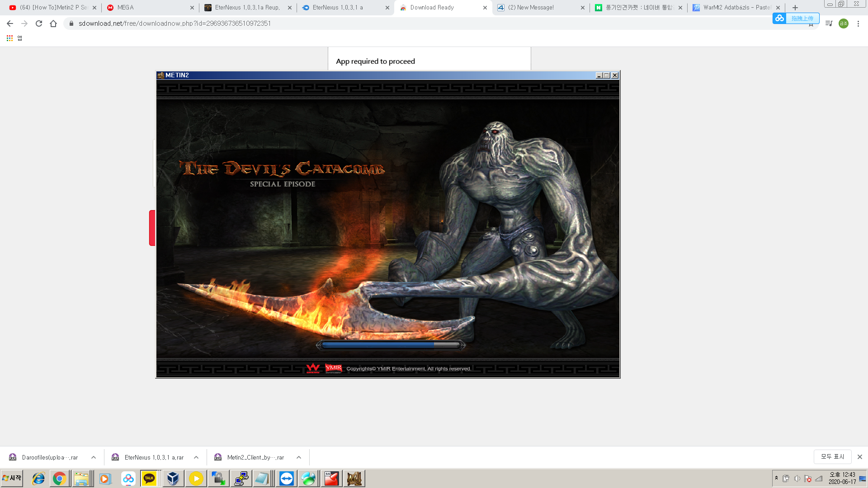
Task: Open TeamViewer from the taskbar
Action: [286, 479]
